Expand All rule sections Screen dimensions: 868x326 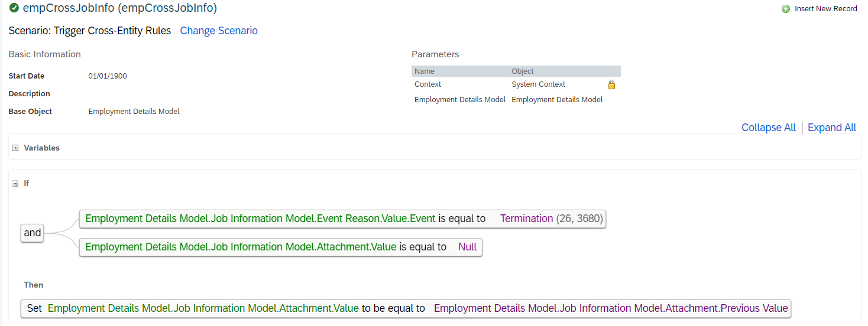tap(832, 128)
